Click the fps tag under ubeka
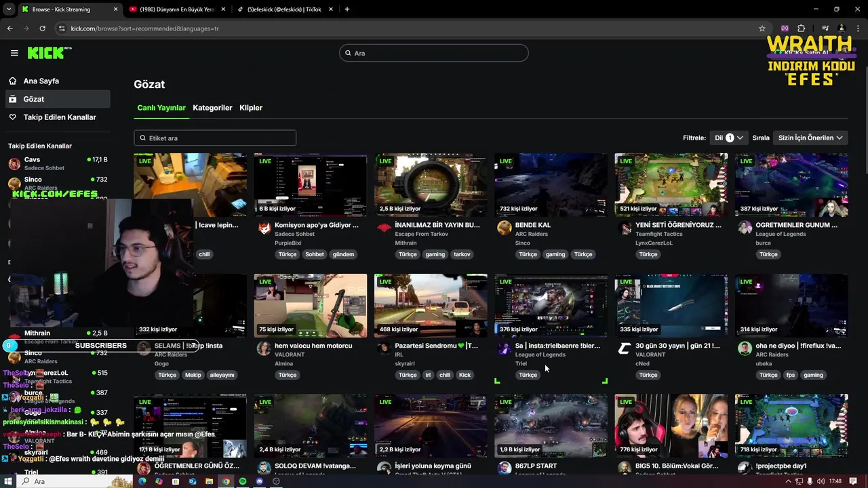Image resolution: width=868 pixels, height=488 pixels. 791,375
